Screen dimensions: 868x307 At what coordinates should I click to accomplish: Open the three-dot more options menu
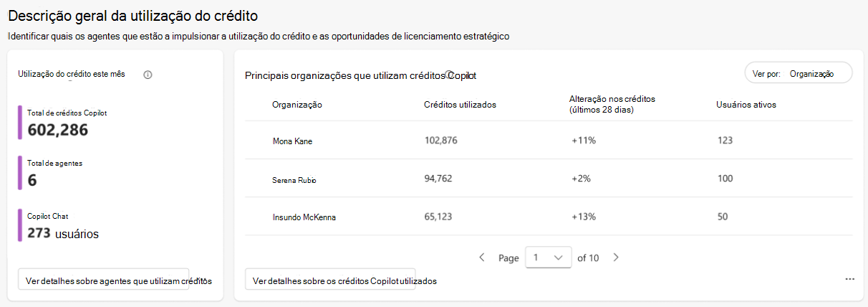coord(849,279)
